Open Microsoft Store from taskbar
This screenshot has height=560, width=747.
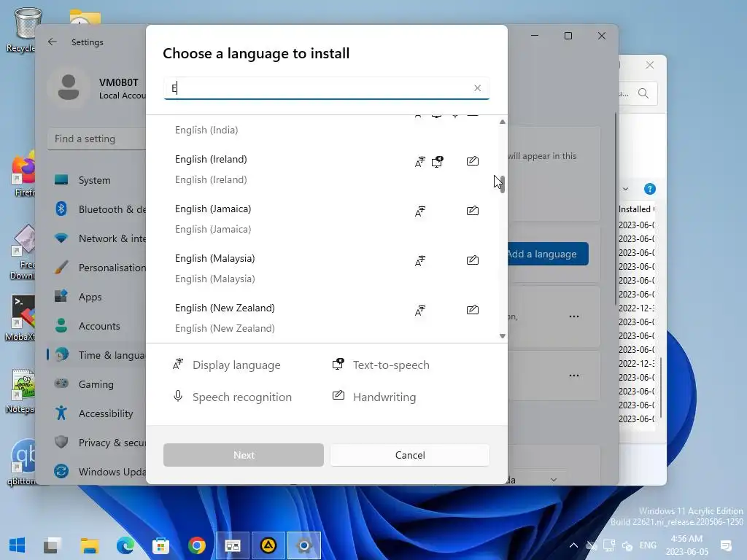[161, 545]
